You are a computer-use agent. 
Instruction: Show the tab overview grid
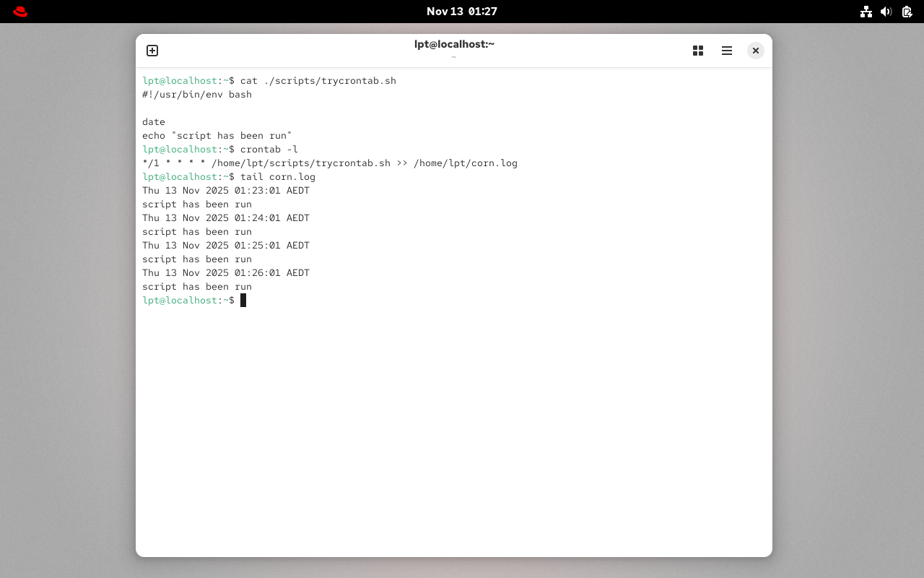click(x=697, y=51)
